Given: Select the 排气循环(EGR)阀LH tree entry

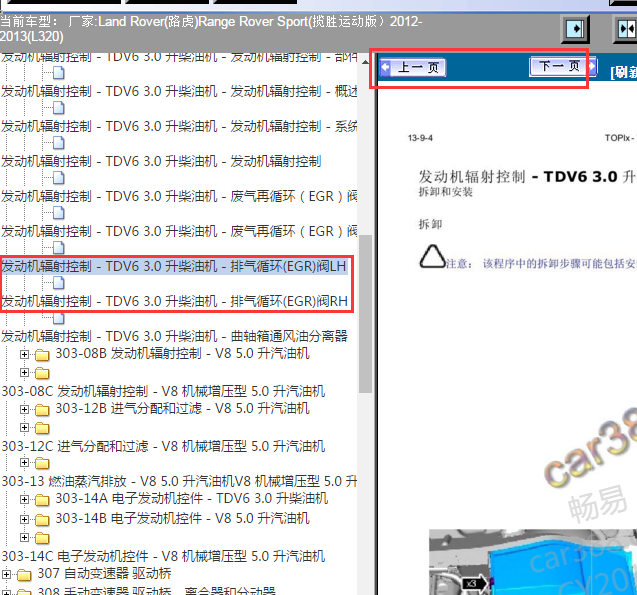Looking at the screenshot, I should (174, 266).
